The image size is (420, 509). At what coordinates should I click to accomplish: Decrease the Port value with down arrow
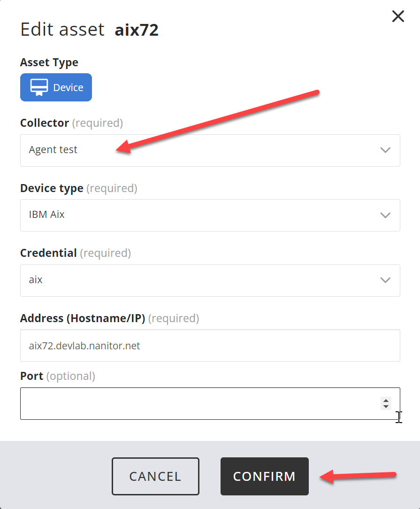pos(386,406)
